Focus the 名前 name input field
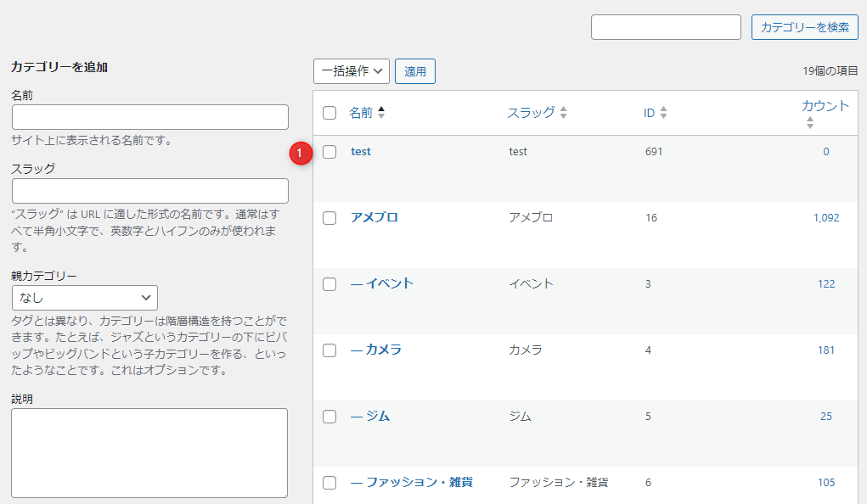 [150, 117]
